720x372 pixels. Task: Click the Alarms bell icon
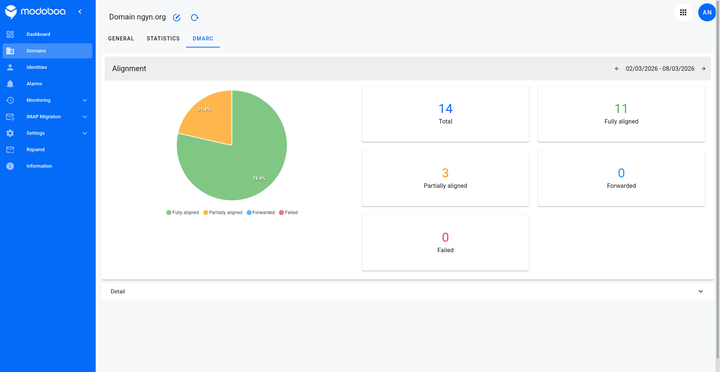tap(10, 84)
